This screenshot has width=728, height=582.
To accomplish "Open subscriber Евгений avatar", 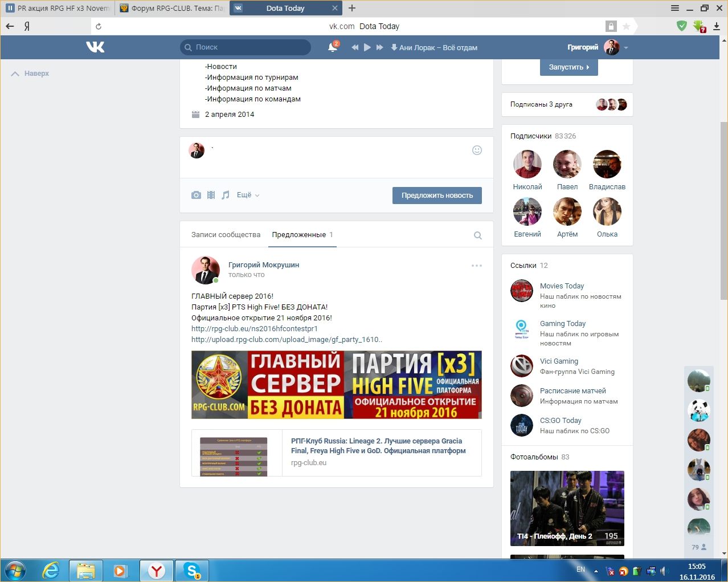I will (x=527, y=212).
